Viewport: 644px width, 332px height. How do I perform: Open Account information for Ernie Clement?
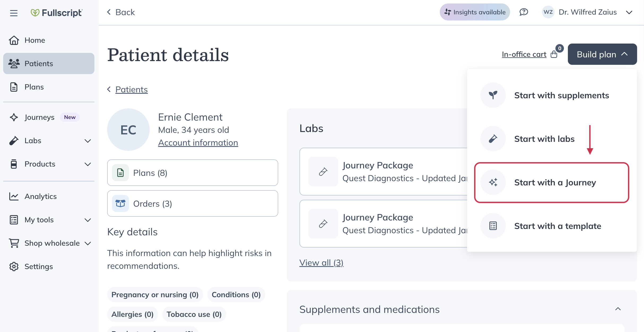tap(198, 142)
